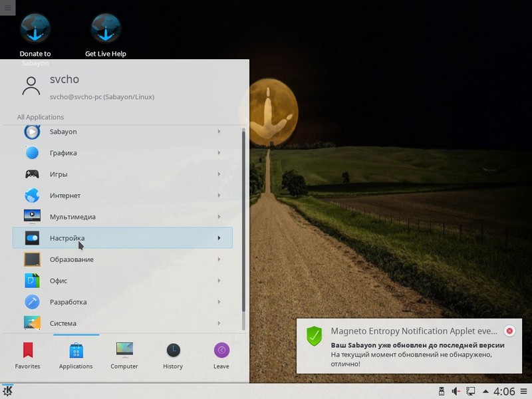Expand the Образование submenu arrow
The height and width of the screenshot is (399, 532).
pos(219,259)
